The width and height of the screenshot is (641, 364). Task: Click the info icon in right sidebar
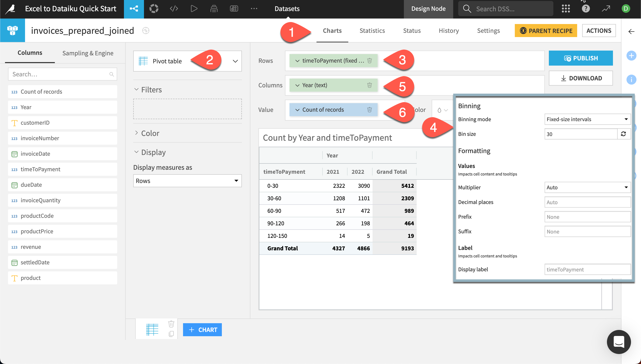coord(631,80)
